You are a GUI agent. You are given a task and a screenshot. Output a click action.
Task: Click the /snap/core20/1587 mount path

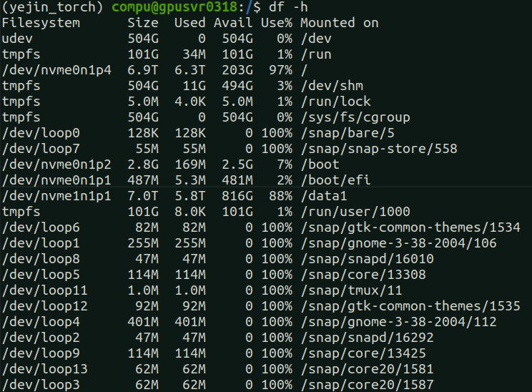(368, 385)
